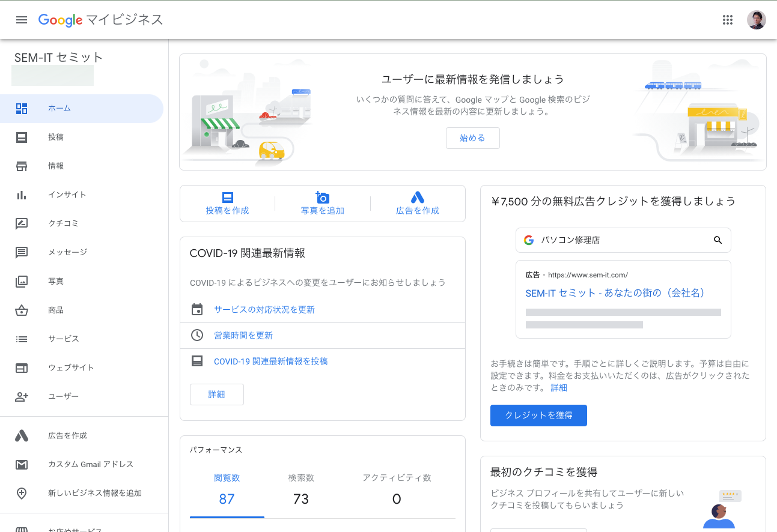Screen dimensions: 777x532
Task: Open ユーザー in the sidebar
Action: coord(82,397)
